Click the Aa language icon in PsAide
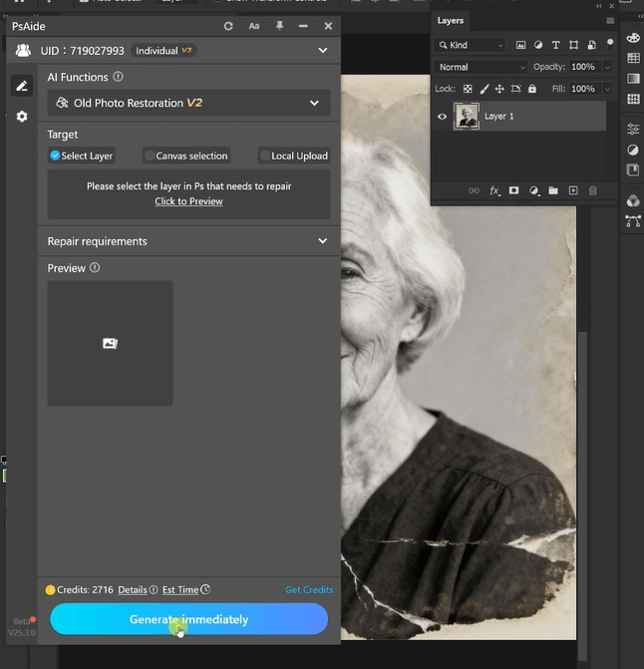The height and width of the screenshot is (669, 644). pyautogui.click(x=254, y=26)
